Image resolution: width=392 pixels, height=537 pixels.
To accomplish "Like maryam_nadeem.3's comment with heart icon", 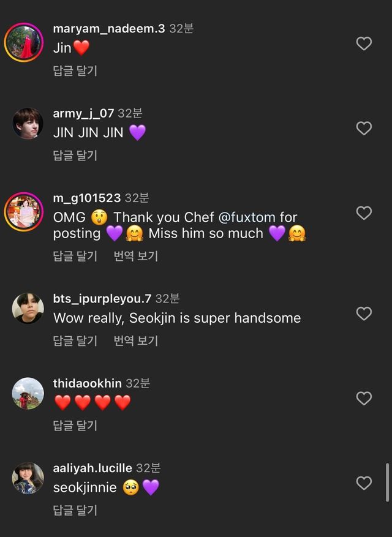I will pyautogui.click(x=364, y=43).
